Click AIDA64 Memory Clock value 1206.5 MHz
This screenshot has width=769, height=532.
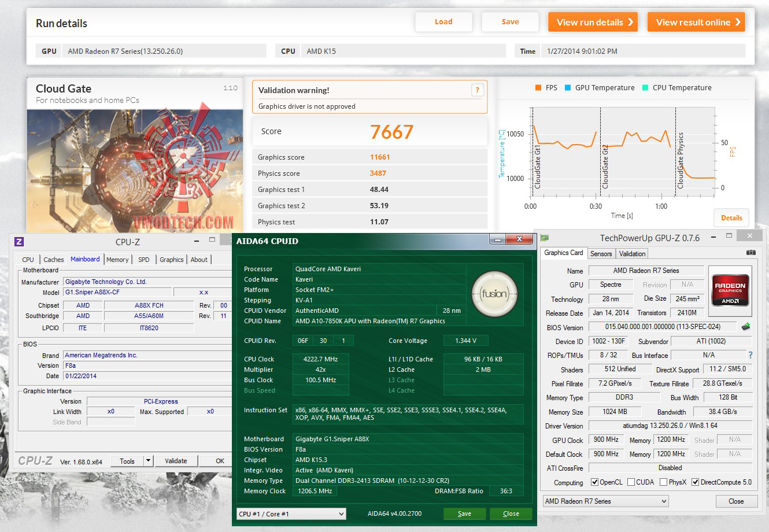click(315, 491)
